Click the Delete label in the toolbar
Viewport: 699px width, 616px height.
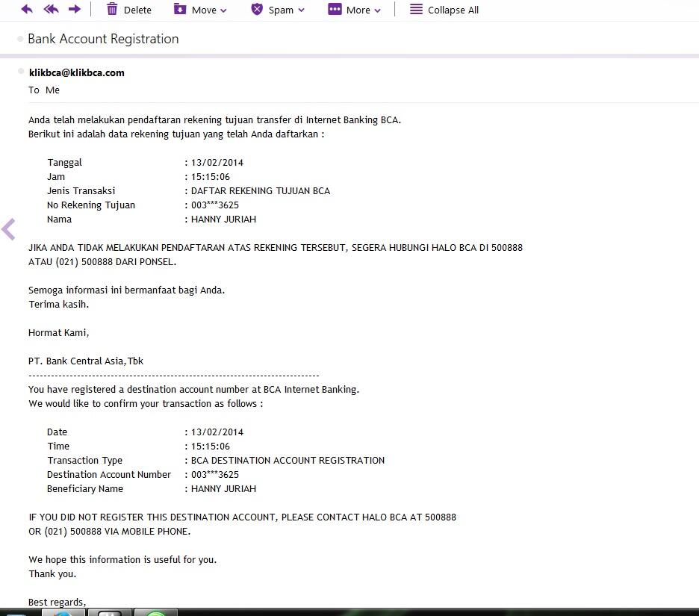pyautogui.click(x=137, y=10)
